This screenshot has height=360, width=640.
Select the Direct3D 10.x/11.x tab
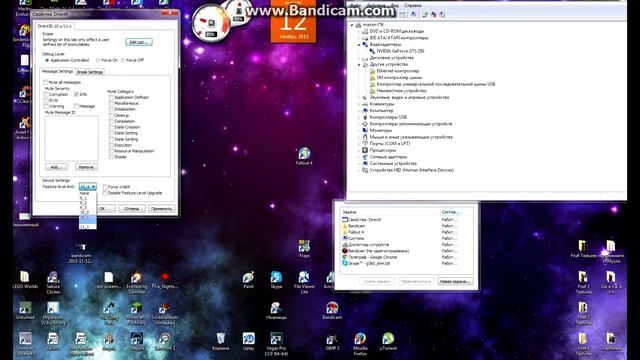pos(54,26)
